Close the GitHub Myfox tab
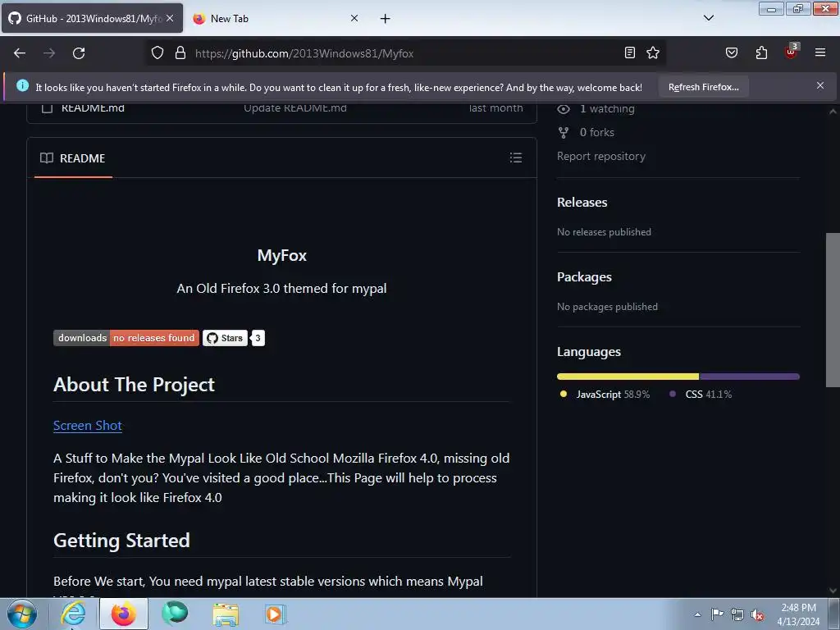This screenshot has height=630, width=840. [x=170, y=18]
